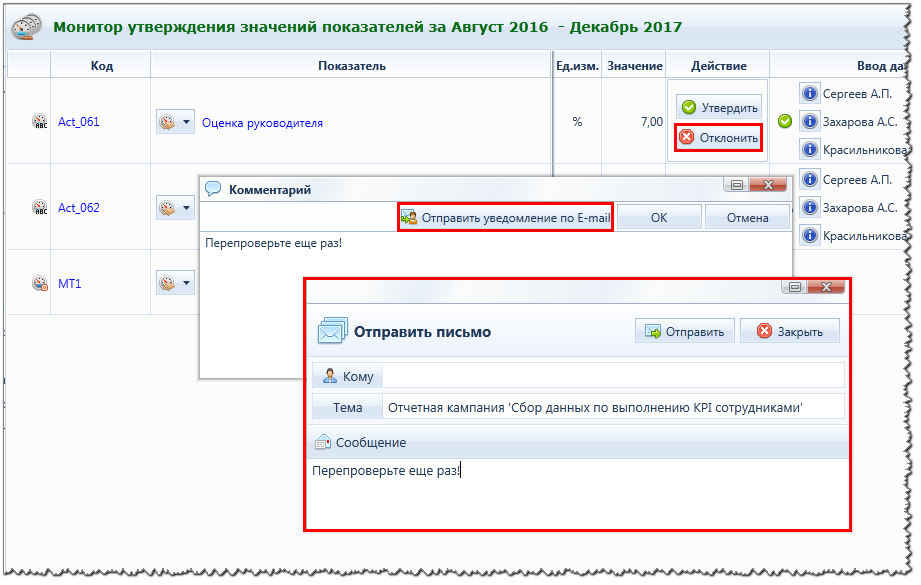The height and width of the screenshot is (585, 921).
Task: Send the letter with the Отправить button
Action: (684, 332)
